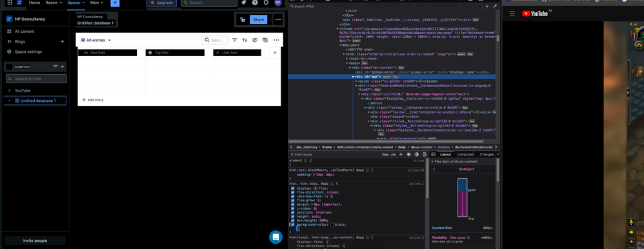Click the database sort arrows icon
Image resolution: width=644 pixels, height=249 pixels.
245,40
